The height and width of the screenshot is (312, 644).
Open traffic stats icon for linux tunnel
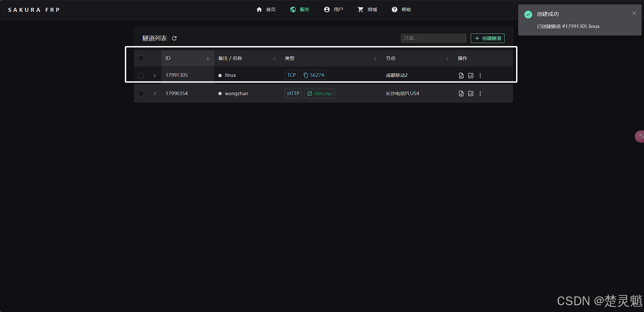point(471,76)
